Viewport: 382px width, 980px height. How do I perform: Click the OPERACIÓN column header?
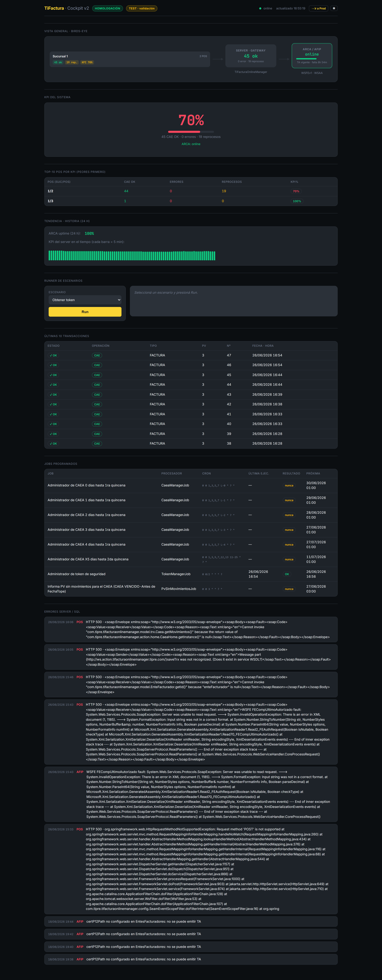pos(101,346)
